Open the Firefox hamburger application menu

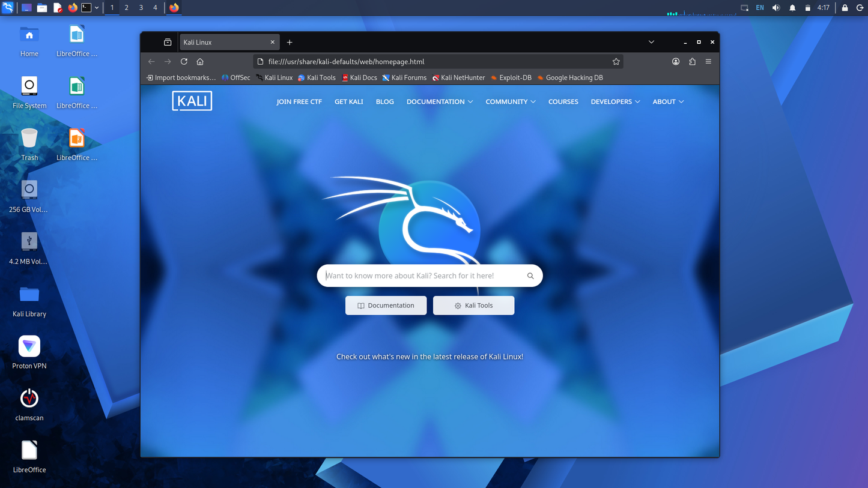point(708,61)
